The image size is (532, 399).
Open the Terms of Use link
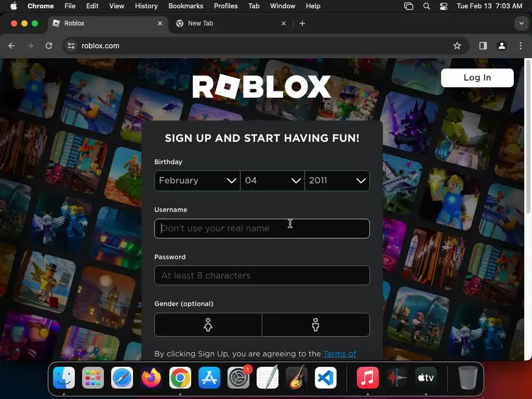340,354
